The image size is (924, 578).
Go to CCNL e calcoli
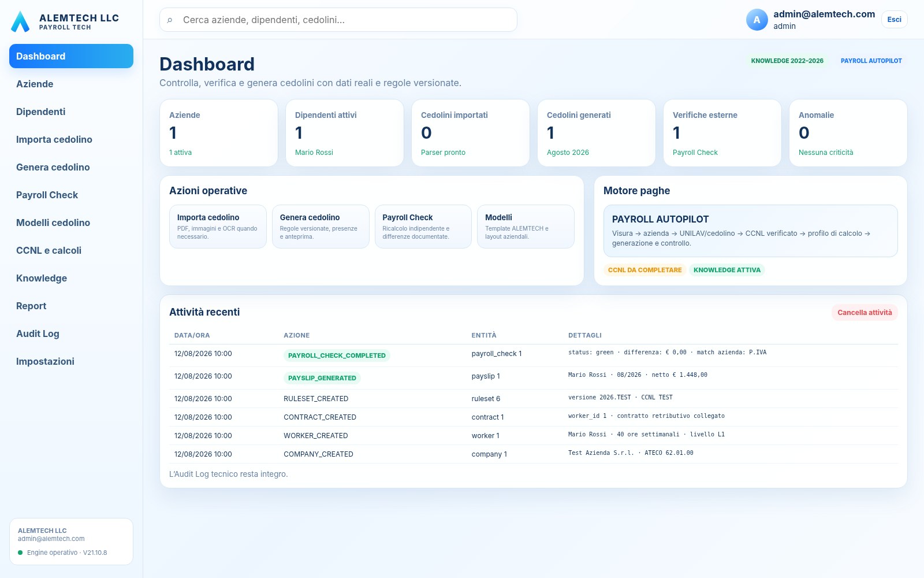coord(71,250)
